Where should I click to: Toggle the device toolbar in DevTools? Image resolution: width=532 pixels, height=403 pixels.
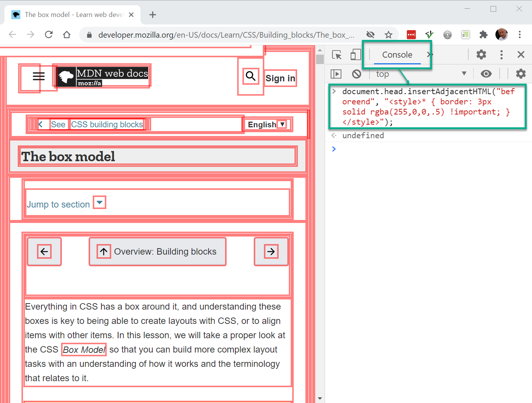point(355,55)
